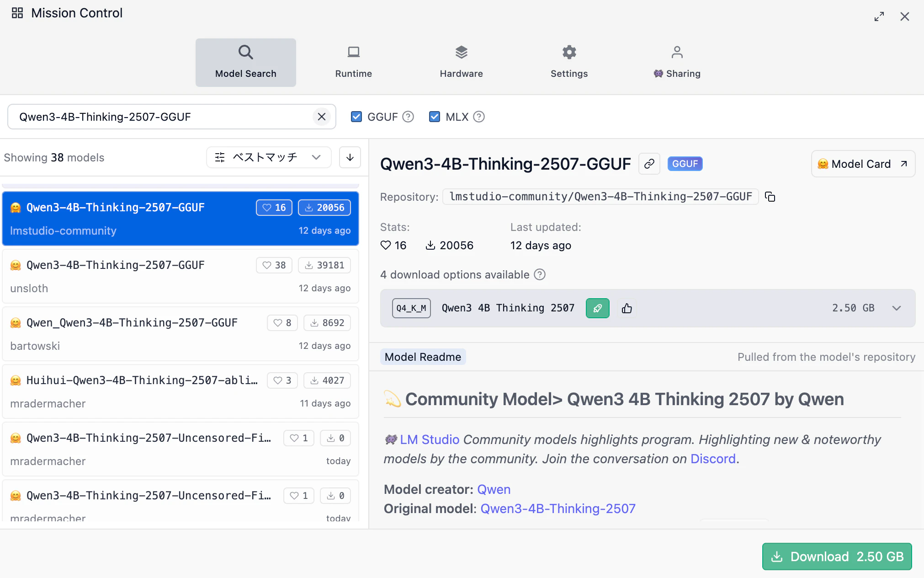Click downloads badge 20056 on selected result
This screenshot has width=924, height=578.
(324, 208)
